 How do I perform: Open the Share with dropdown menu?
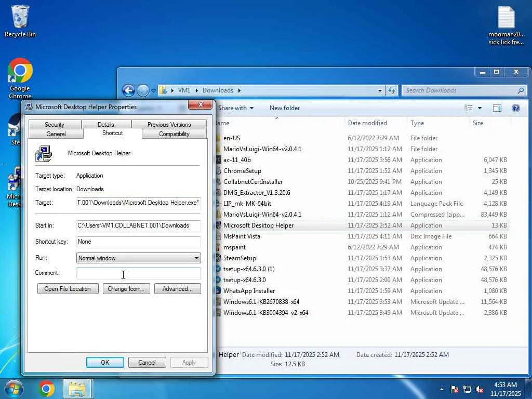(236, 108)
